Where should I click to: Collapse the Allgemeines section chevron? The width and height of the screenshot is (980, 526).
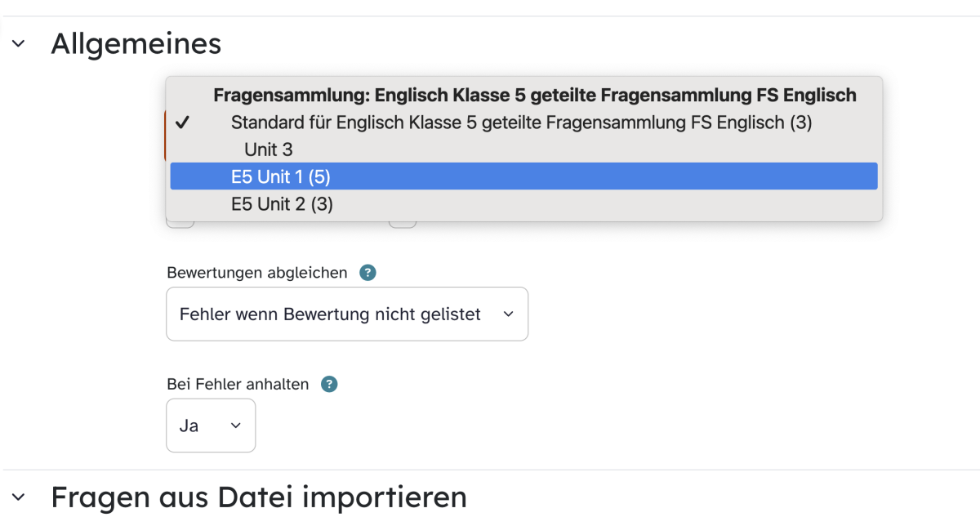click(18, 43)
